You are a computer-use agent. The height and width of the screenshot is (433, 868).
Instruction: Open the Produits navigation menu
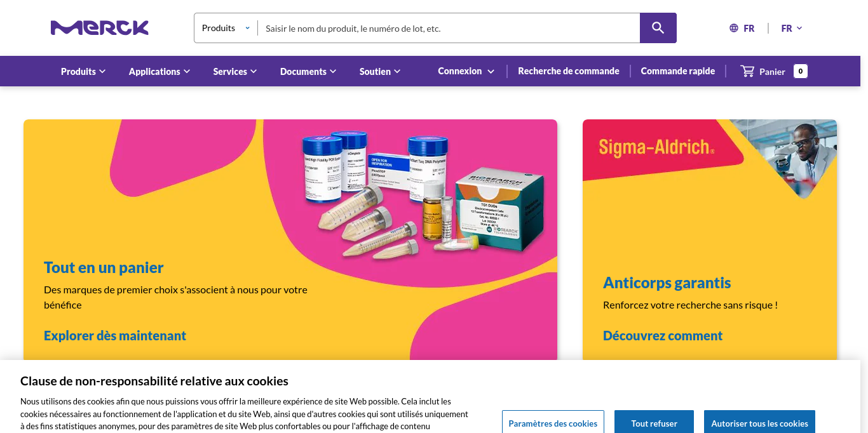83,71
